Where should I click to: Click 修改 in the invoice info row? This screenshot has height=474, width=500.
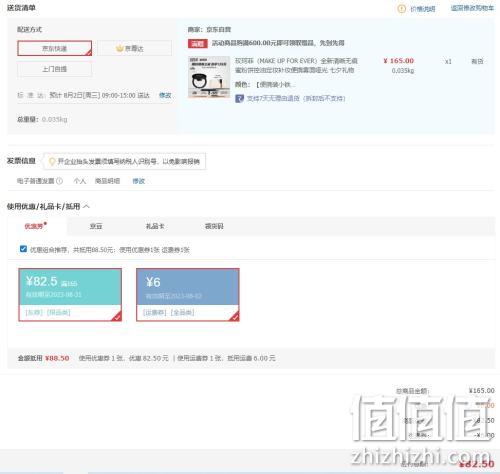[x=139, y=181]
